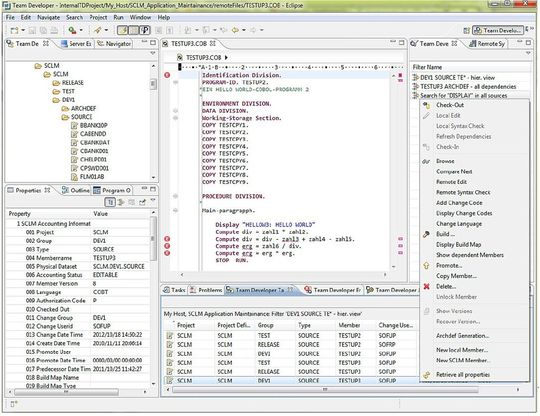Click the error marker beside Identification Division

click(167, 75)
